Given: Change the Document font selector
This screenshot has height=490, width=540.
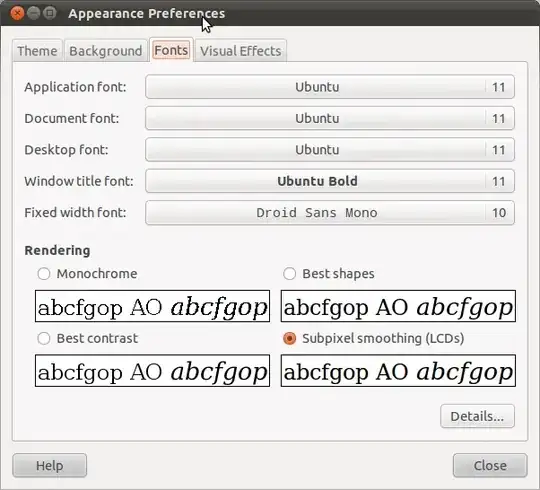Looking at the screenshot, I should coord(330,118).
